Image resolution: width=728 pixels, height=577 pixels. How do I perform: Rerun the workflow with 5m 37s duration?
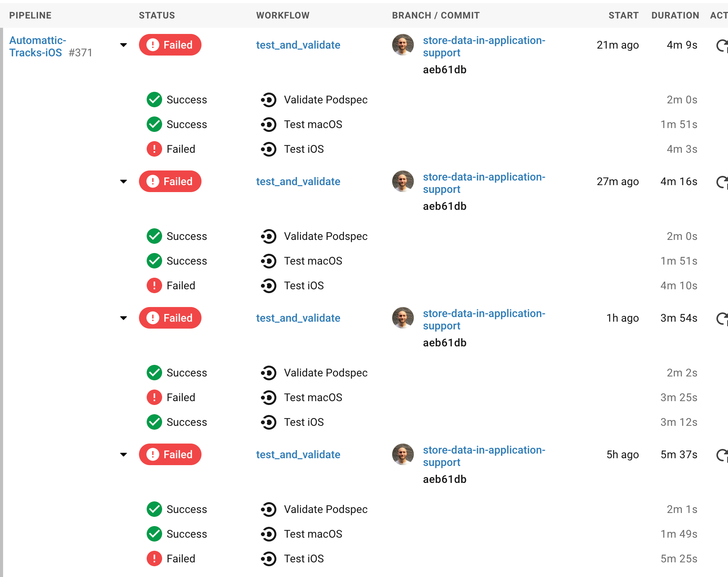pos(722,455)
